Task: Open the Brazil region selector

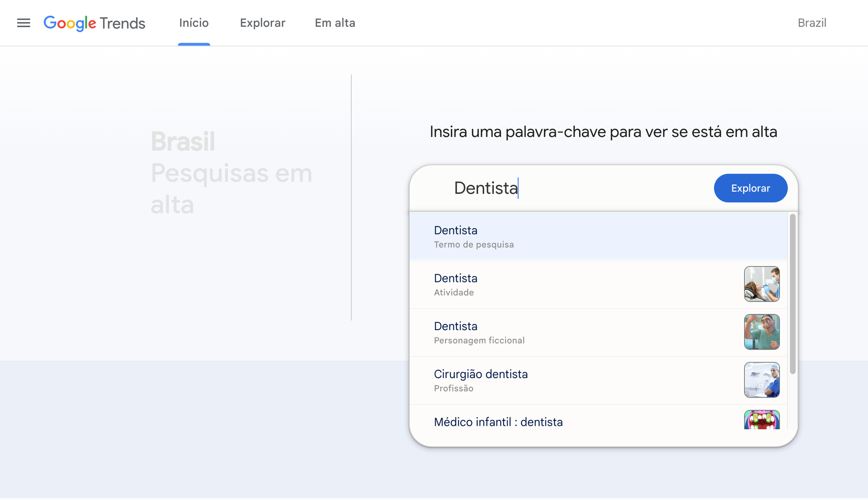Action: (812, 23)
